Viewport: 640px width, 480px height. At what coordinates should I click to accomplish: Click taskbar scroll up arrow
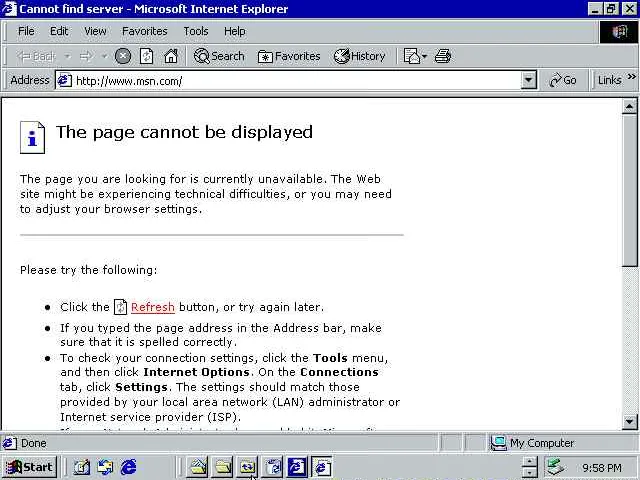529,462
